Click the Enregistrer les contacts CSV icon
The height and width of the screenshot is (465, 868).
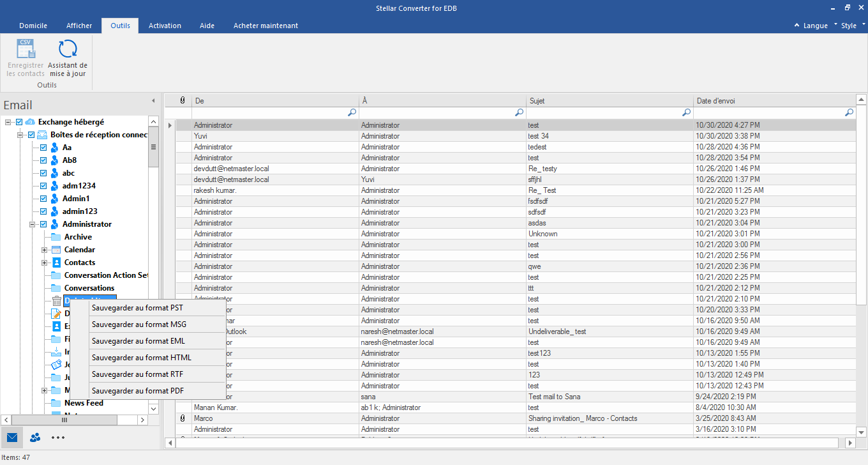point(26,49)
